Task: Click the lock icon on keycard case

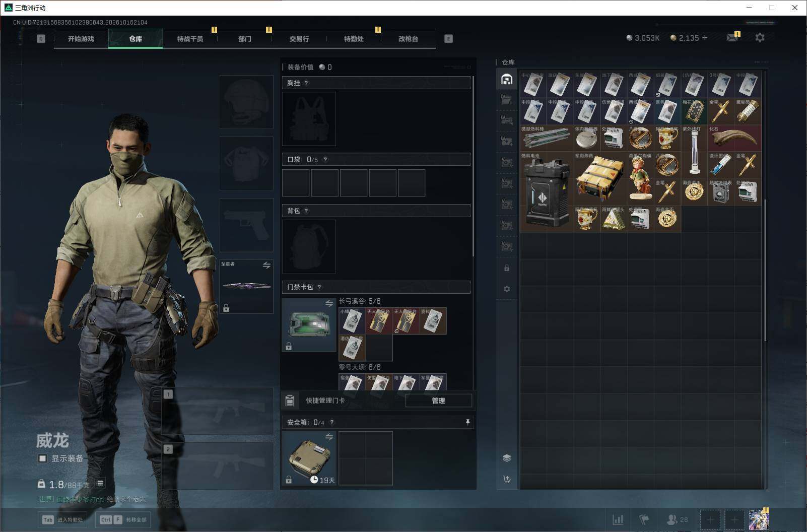Action: tap(289, 346)
